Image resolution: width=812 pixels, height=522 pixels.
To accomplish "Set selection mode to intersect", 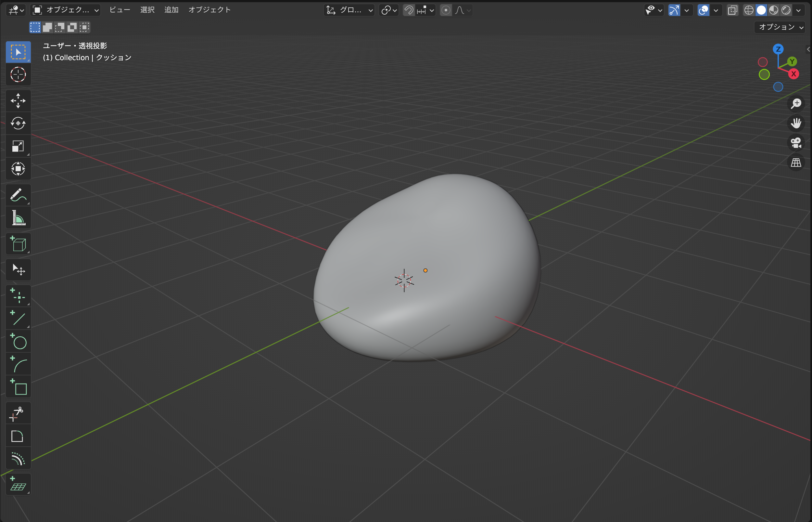I will click(84, 27).
